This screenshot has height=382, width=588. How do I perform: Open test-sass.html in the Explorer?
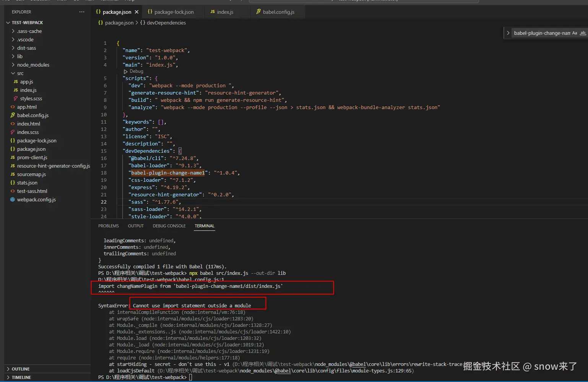(32, 191)
